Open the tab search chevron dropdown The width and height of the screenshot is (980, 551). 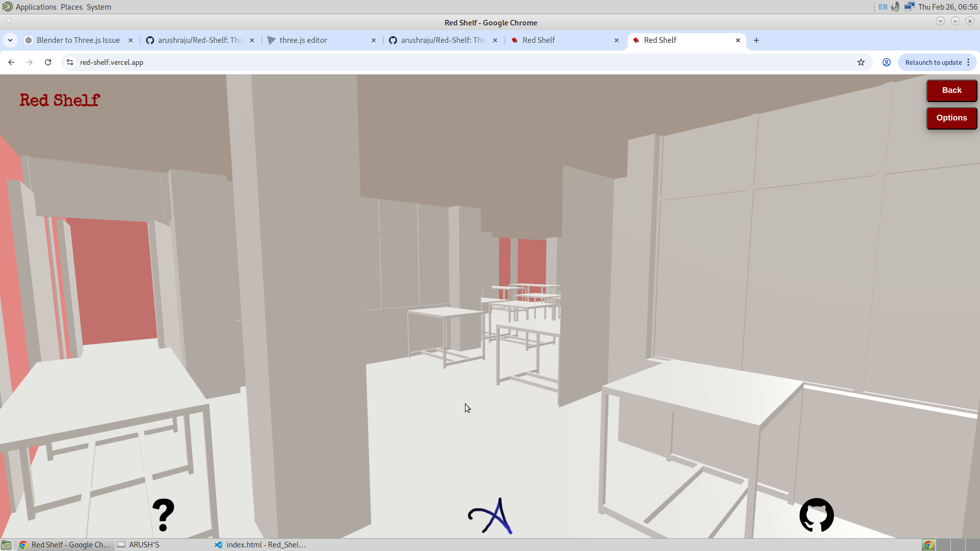[10, 40]
